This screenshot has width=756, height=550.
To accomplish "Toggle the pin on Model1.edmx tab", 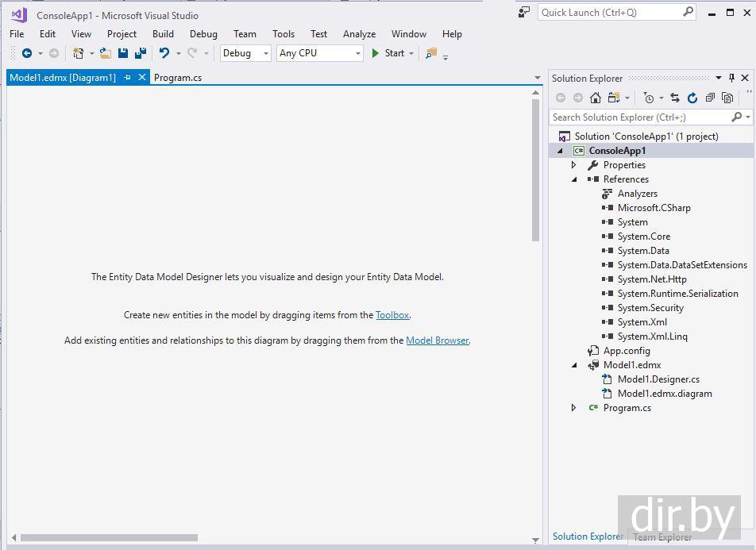I will [x=128, y=78].
